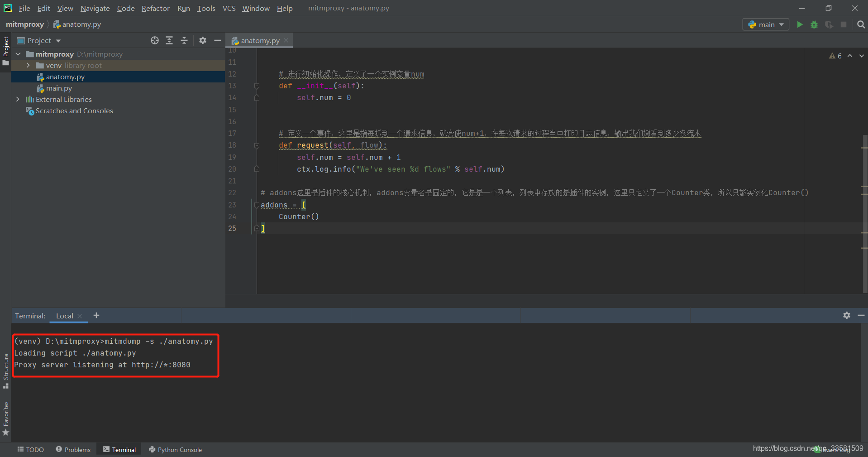Hide the Terminal tool window

tap(861, 315)
